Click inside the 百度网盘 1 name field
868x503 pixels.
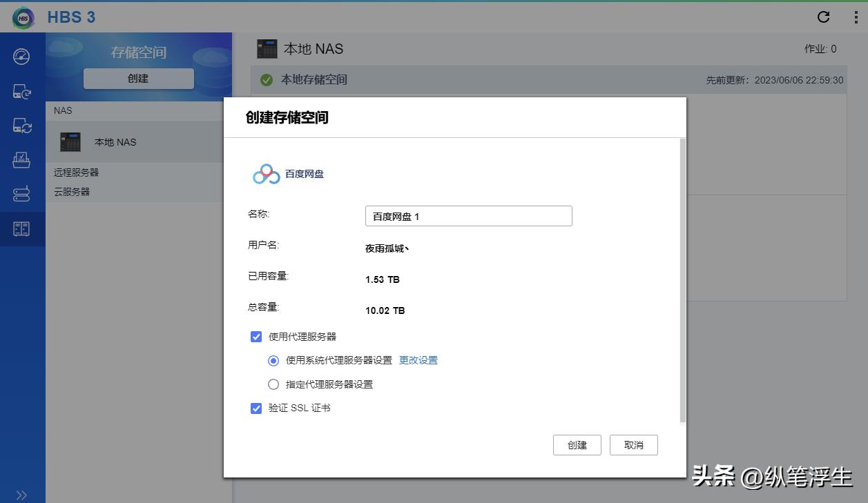[468, 216]
